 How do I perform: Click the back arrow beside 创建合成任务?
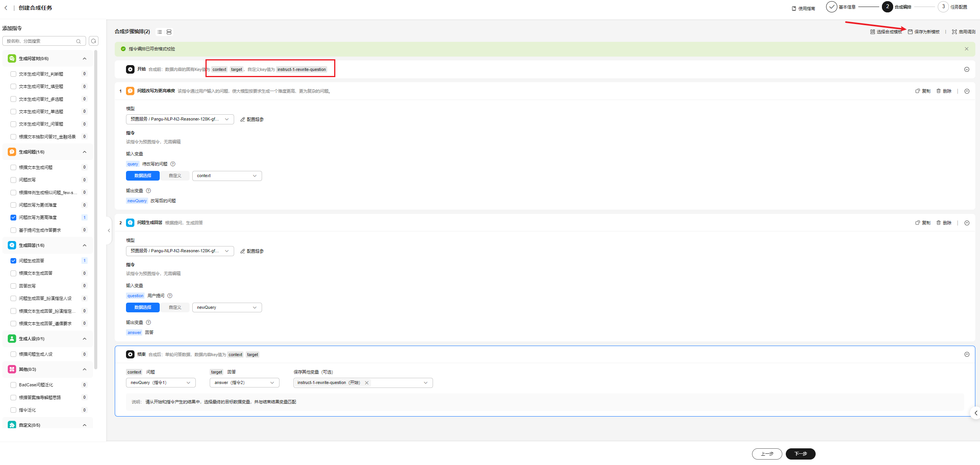6,8
